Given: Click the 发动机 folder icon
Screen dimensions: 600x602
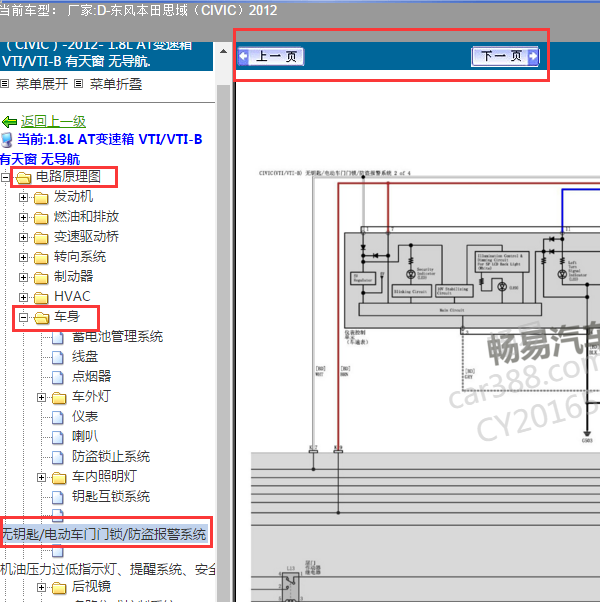Looking at the screenshot, I should (x=41, y=198).
